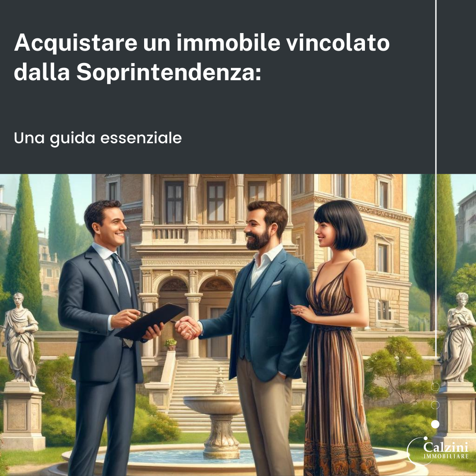Click the subtitle "Una guida essenziale"

[x=98, y=138]
